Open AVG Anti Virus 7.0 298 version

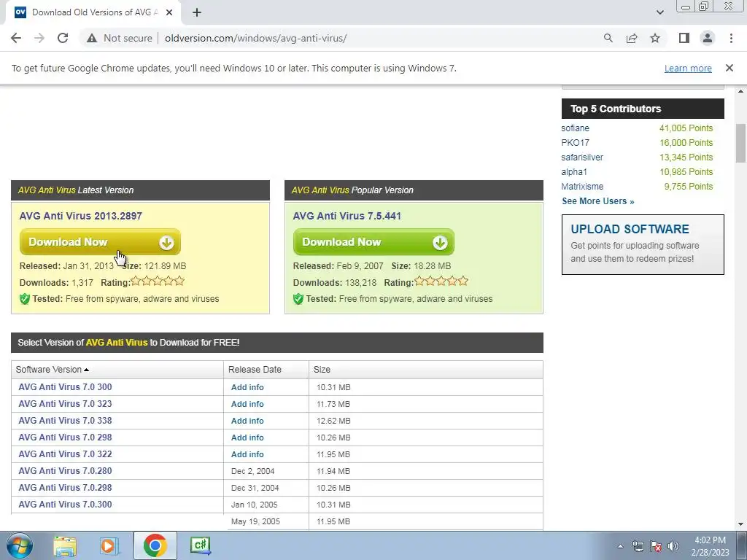[x=65, y=437]
